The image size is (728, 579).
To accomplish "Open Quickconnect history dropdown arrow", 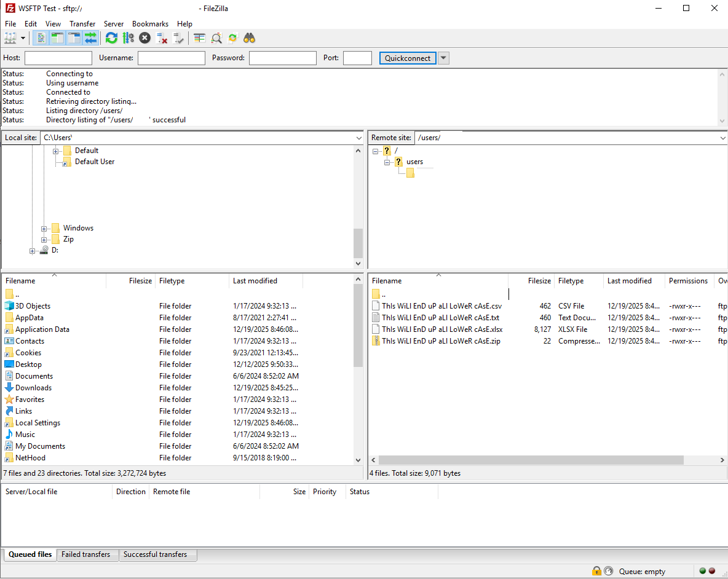I will tap(443, 58).
